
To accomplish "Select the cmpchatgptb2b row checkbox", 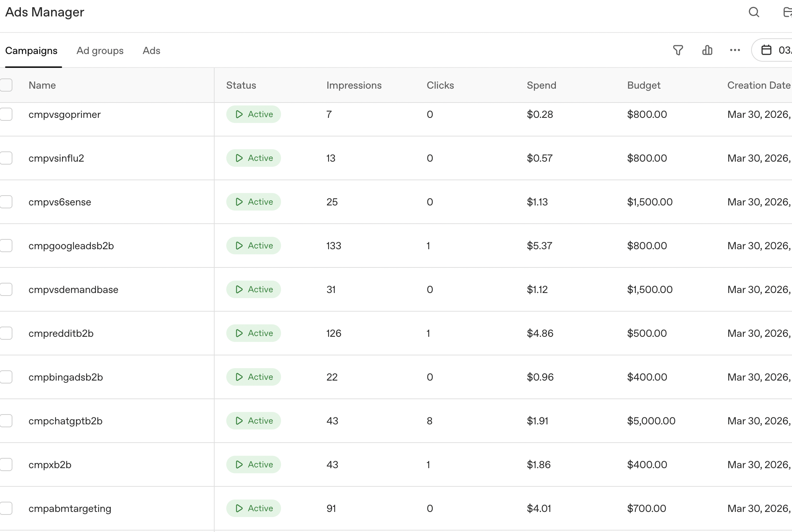I will pos(6,421).
